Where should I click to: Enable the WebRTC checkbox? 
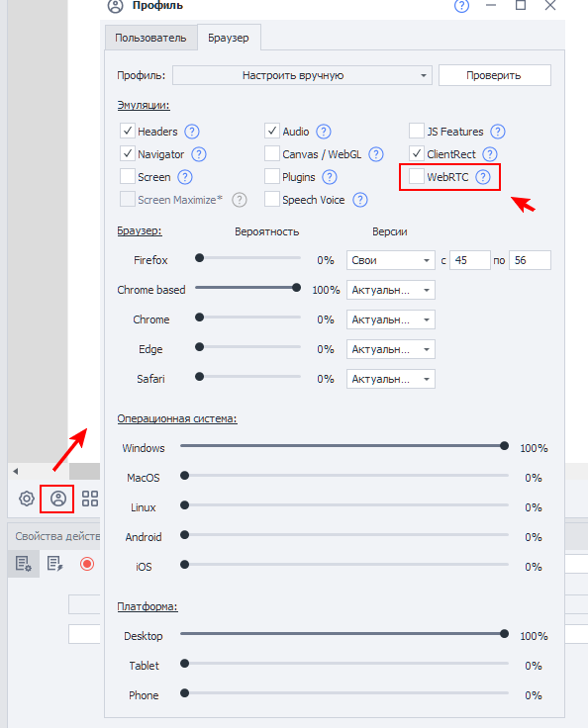pyautogui.click(x=416, y=176)
